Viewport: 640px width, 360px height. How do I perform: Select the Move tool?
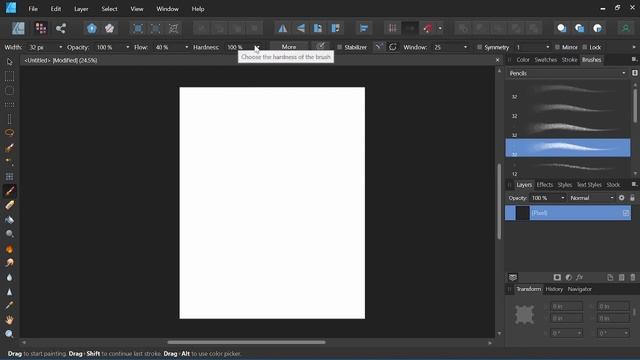9,62
